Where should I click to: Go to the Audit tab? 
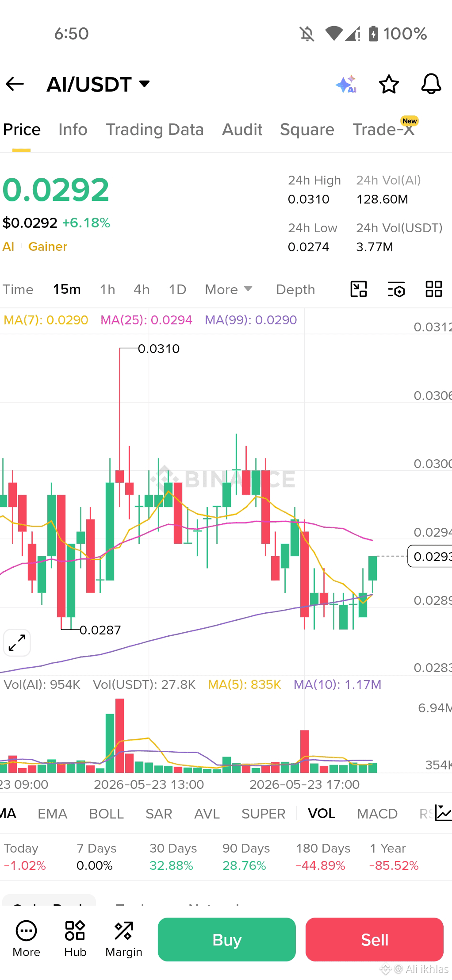242,130
